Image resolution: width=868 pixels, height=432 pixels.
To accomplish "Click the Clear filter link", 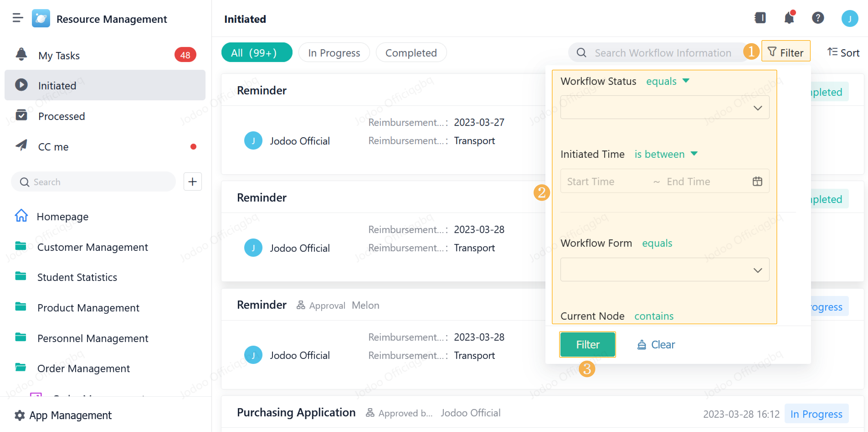I will click(x=656, y=345).
